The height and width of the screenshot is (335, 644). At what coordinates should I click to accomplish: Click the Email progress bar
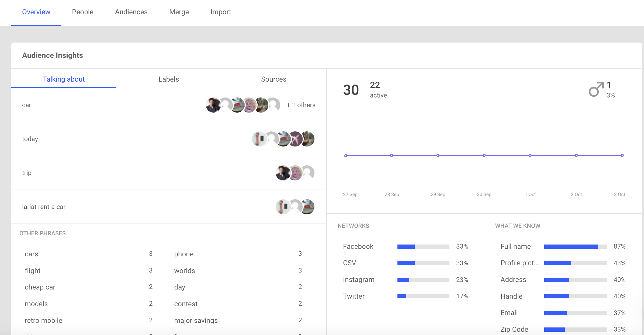click(x=576, y=313)
